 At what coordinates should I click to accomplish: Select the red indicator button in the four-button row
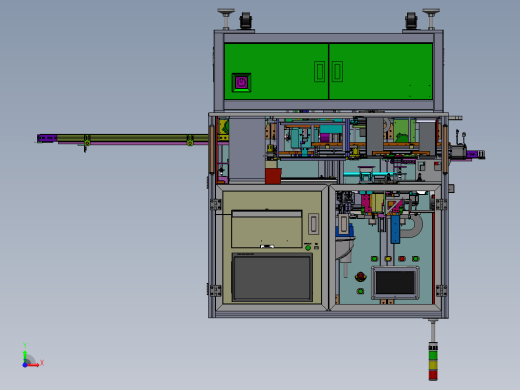402,259
